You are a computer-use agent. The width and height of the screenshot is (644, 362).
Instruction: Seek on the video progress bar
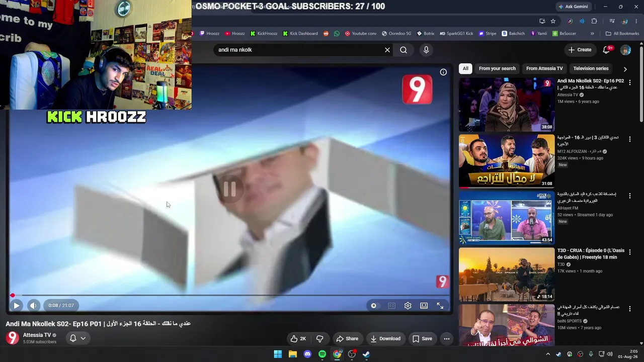tap(230, 296)
